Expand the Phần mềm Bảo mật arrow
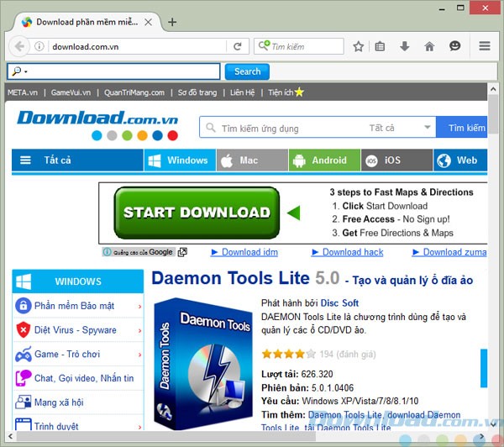This screenshot has width=504, height=447. [x=139, y=307]
